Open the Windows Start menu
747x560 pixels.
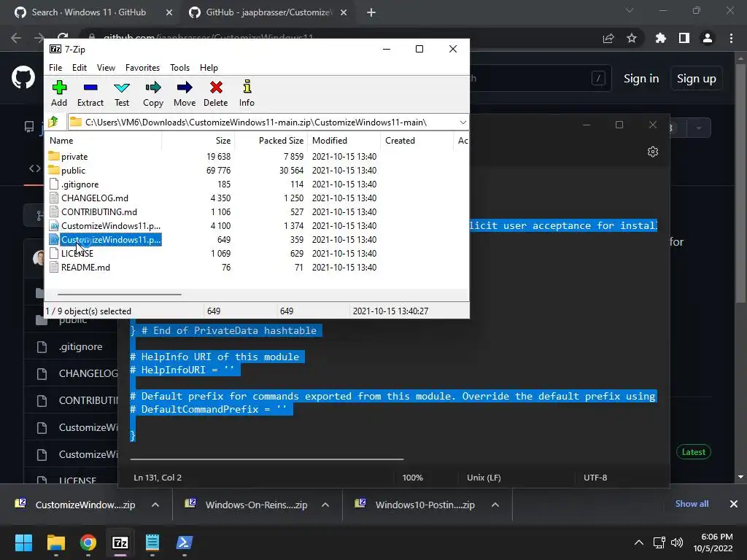pyautogui.click(x=23, y=542)
